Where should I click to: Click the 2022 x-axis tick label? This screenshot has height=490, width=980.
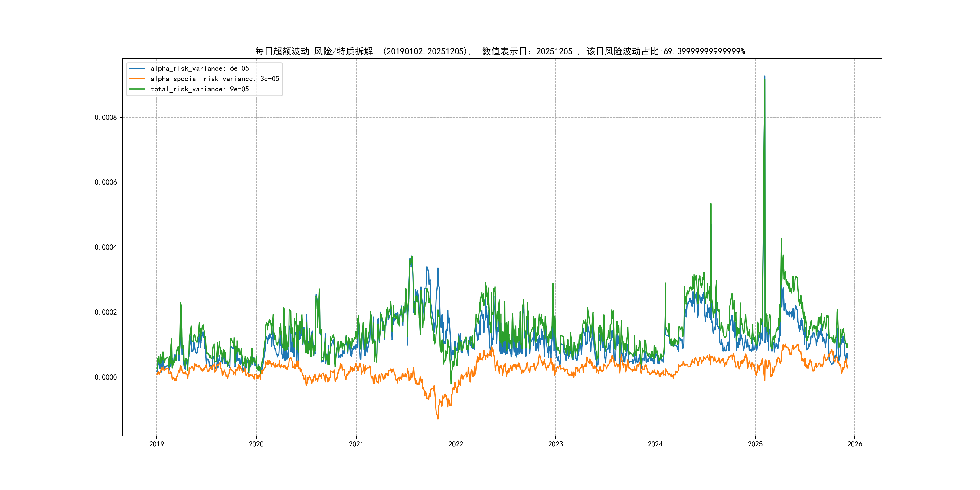(x=456, y=444)
